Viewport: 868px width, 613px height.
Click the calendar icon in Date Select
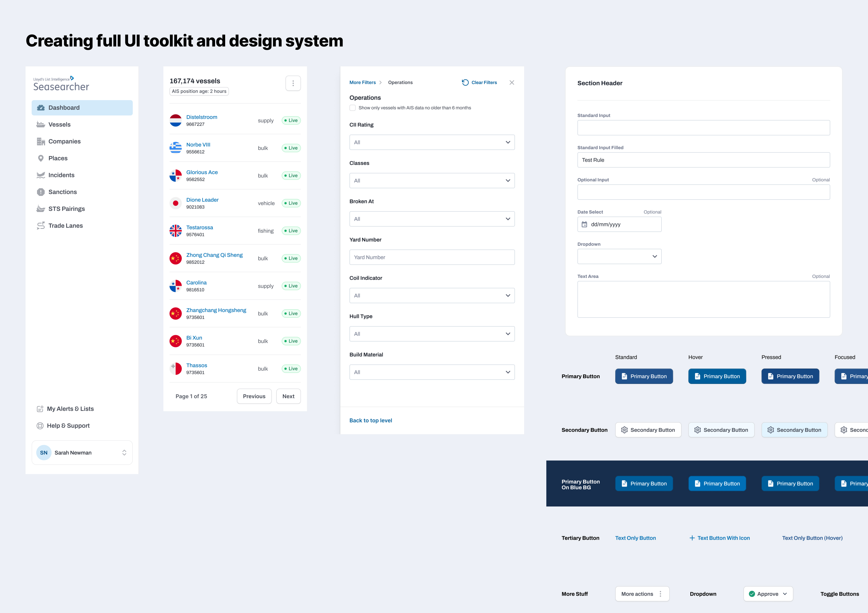coord(584,224)
